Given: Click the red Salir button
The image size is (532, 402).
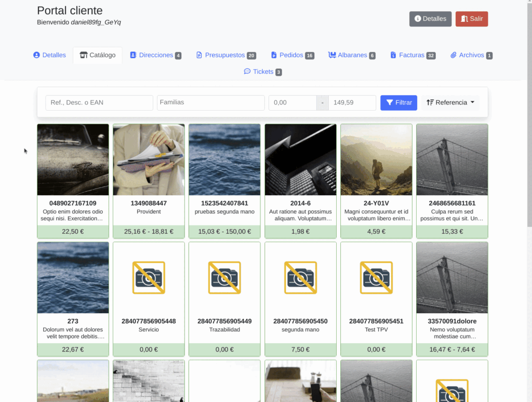Looking at the screenshot, I should pyautogui.click(x=471, y=19).
